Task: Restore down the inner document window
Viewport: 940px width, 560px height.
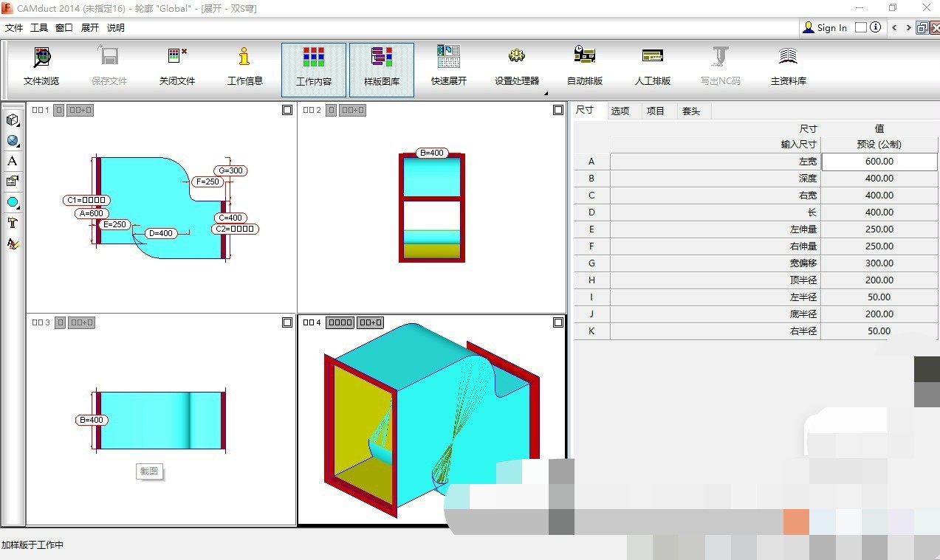Action: point(922,28)
